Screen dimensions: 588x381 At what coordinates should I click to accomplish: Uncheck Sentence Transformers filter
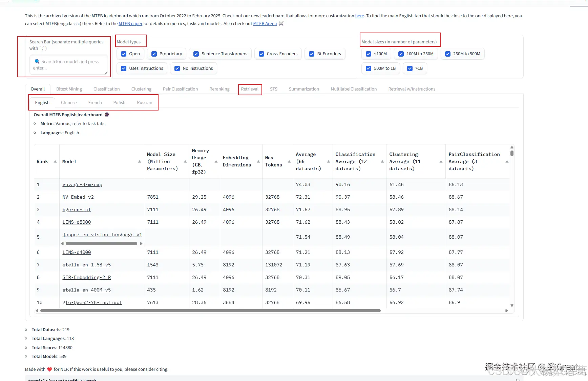[196, 54]
